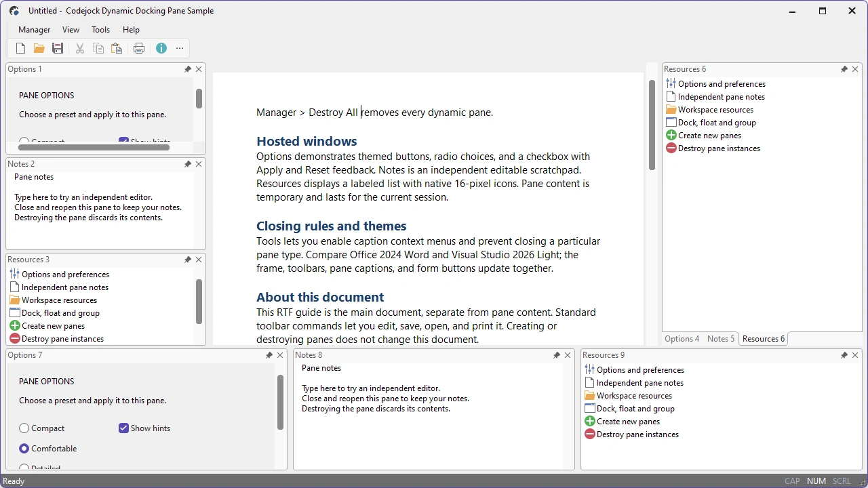Viewport: 868px width, 488px height.
Task: Toggle Show hints checkbox in Options 7
Action: click(x=144, y=428)
